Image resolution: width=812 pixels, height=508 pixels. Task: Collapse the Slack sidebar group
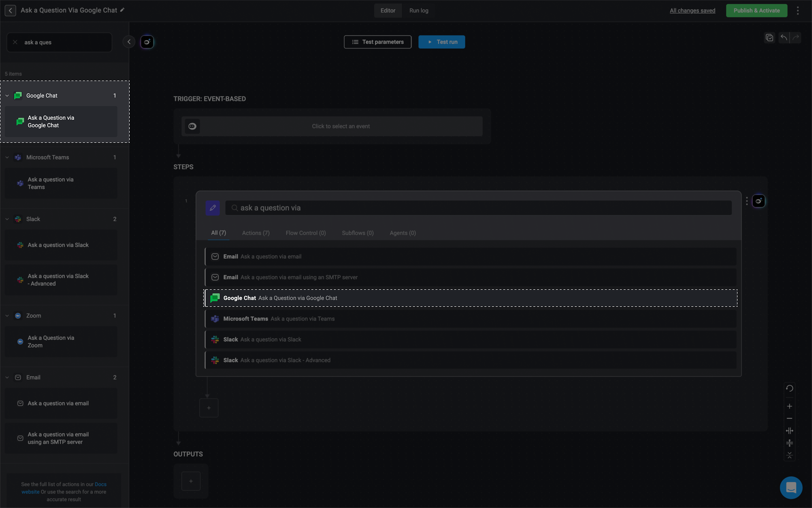(x=7, y=219)
